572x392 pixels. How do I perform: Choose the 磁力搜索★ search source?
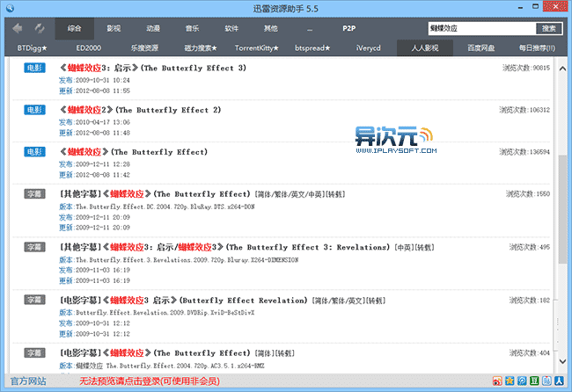click(x=201, y=48)
